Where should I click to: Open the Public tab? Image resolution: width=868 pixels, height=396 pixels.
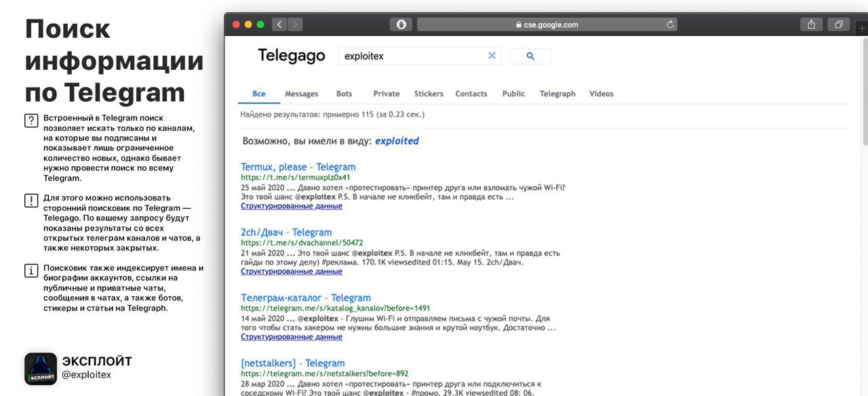[513, 94]
